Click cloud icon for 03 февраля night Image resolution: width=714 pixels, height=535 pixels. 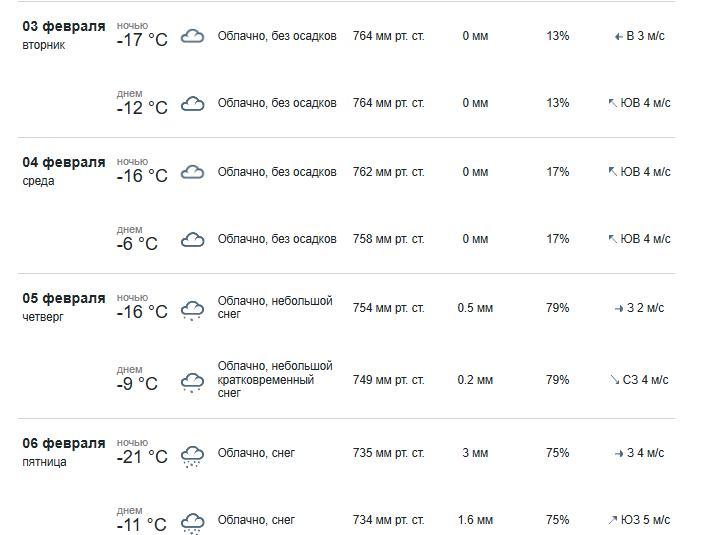(x=192, y=36)
